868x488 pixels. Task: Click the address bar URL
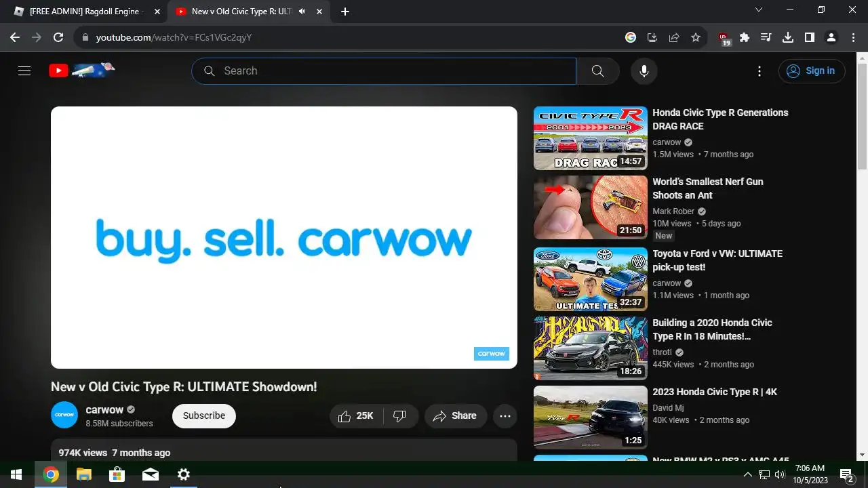pos(174,37)
